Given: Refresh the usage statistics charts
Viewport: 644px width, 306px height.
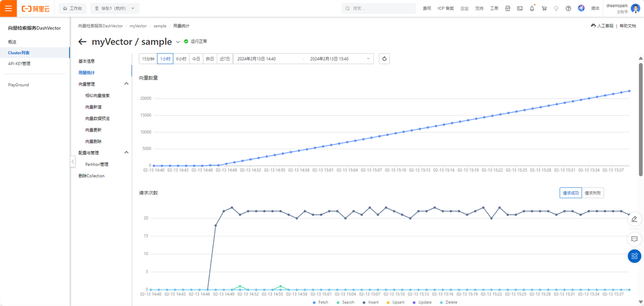Looking at the screenshot, I should [x=384, y=59].
